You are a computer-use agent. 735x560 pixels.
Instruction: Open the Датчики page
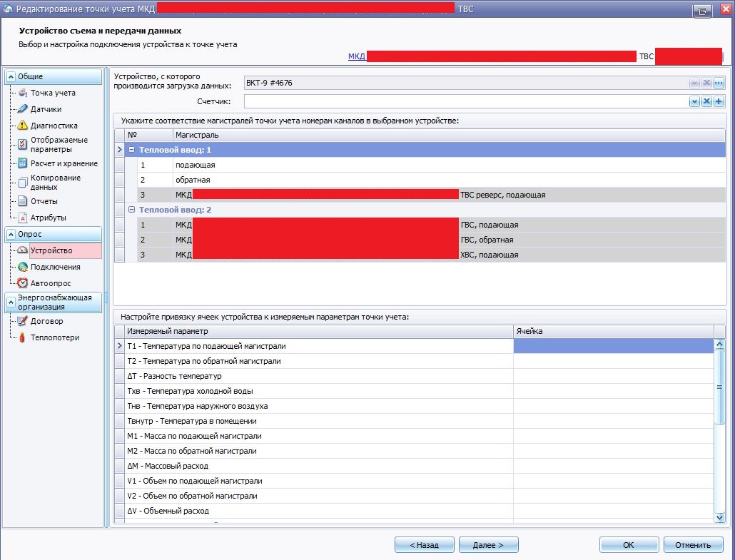pos(46,109)
